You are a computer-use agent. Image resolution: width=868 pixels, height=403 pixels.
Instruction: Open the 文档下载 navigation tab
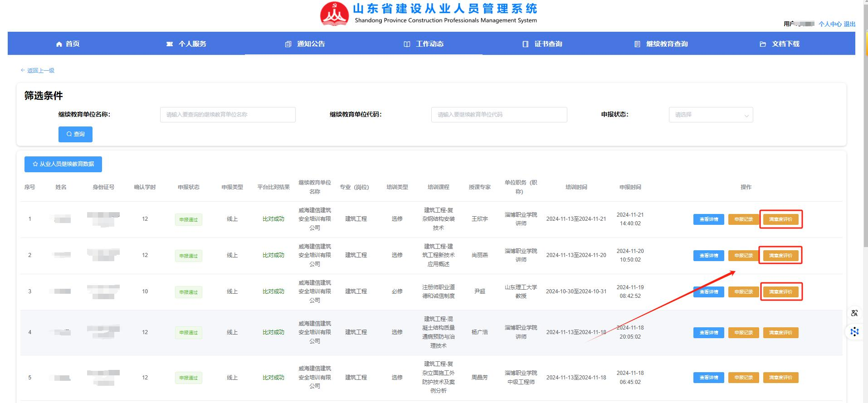point(780,44)
